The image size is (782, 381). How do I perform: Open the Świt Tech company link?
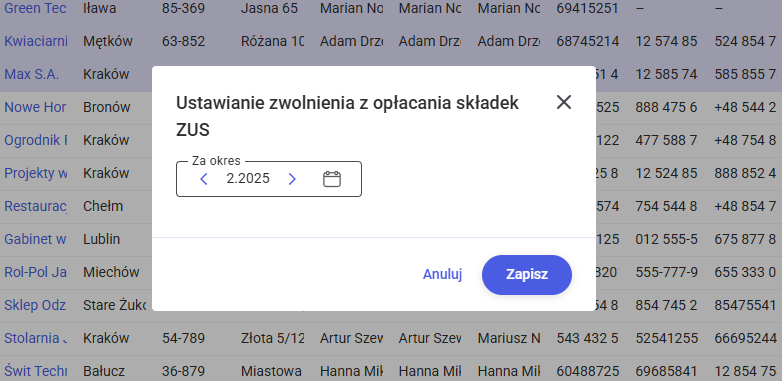pyautogui.click(x=35, y=371)
